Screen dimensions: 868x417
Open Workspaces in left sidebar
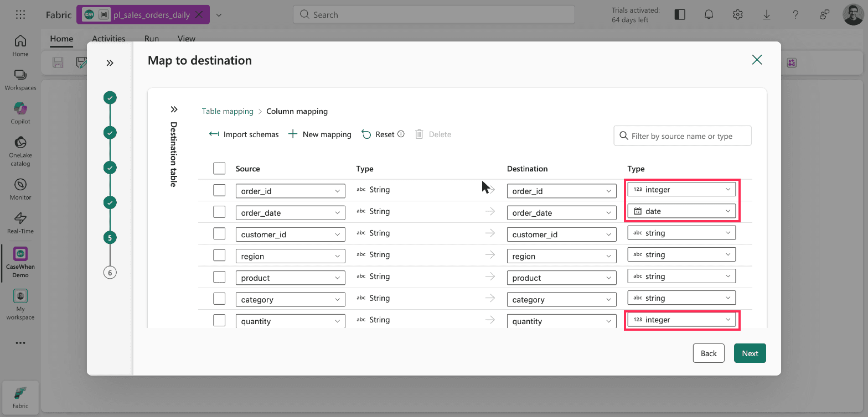point(20,80)
